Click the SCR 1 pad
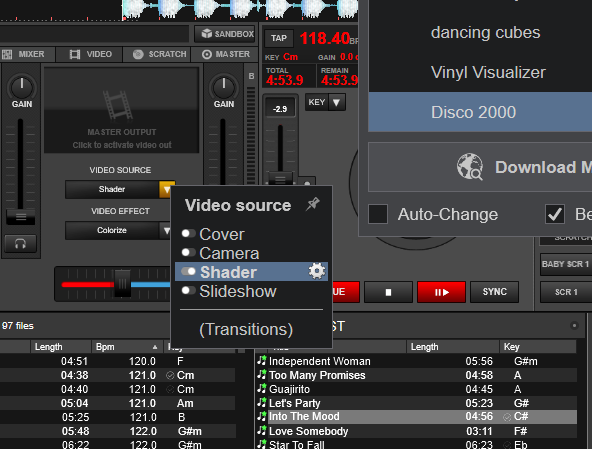Viewport: 592px width, 449px height. 566,292
